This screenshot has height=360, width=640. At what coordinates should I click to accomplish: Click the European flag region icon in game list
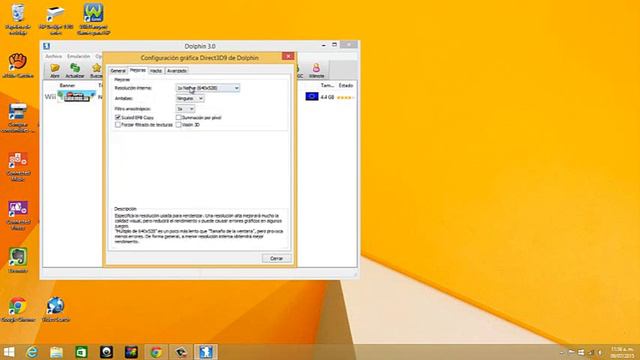pyautogui.click(x=311, y=97)
